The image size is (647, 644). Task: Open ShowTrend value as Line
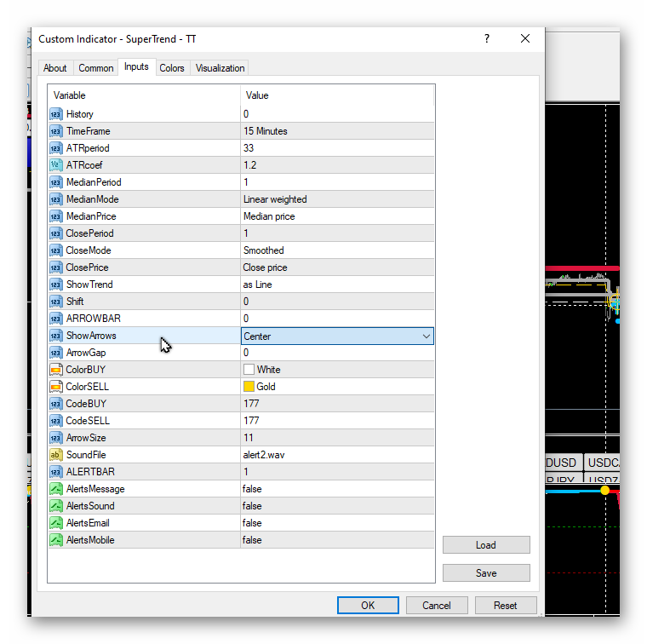coord(337,285)
